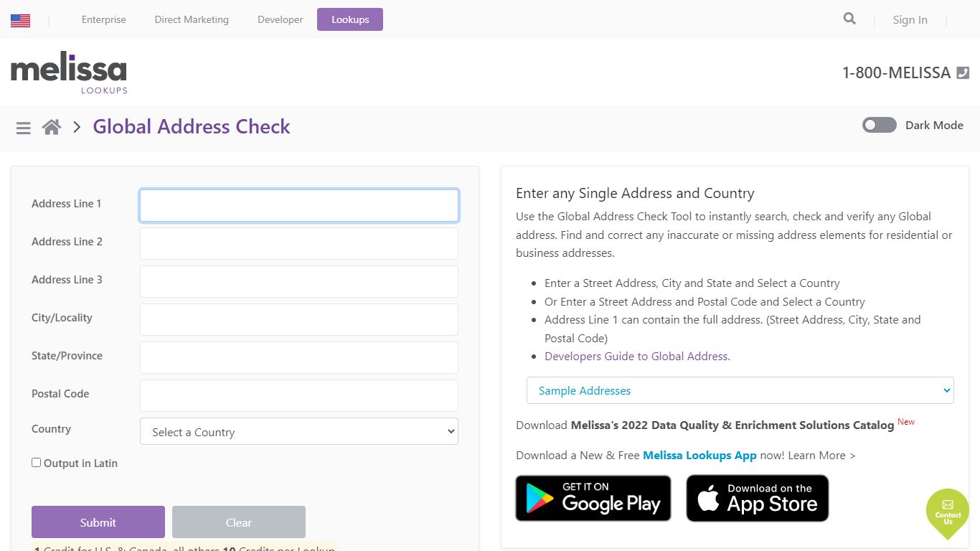
Task: Focus the Address Line 2 field
Action: coord(299,243)
